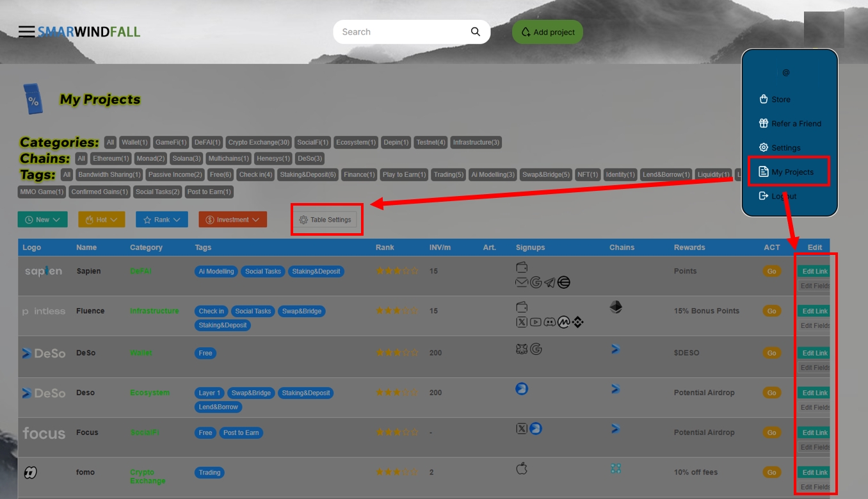868x499 pixels.
Task: Click the Telegram signup icon in Sapien row
Action: (x=549, y=282)
